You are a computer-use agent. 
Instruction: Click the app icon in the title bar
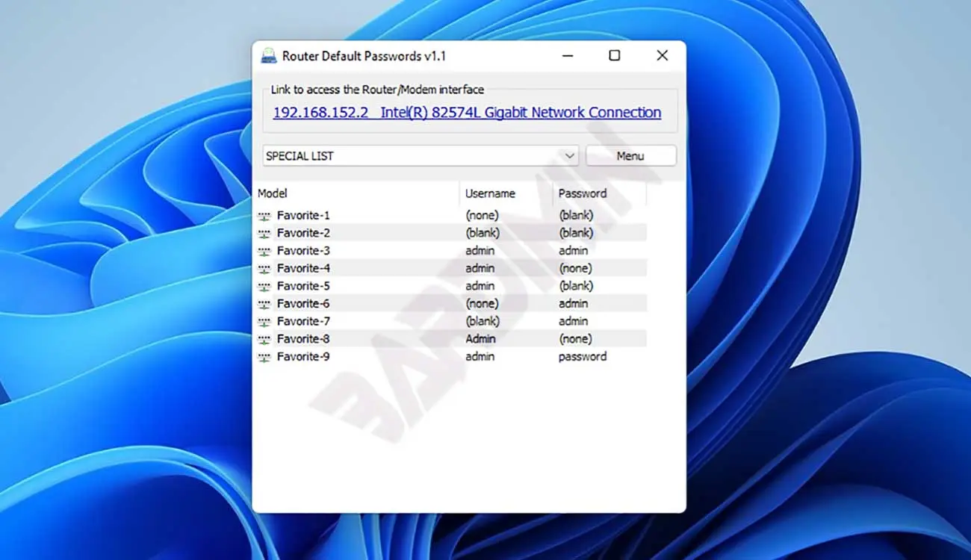point(268,56)
